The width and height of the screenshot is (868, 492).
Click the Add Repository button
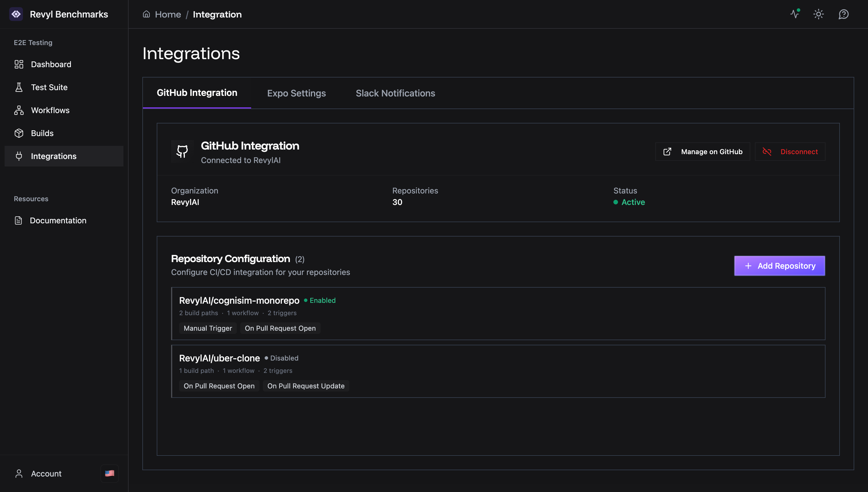point(780,266)
